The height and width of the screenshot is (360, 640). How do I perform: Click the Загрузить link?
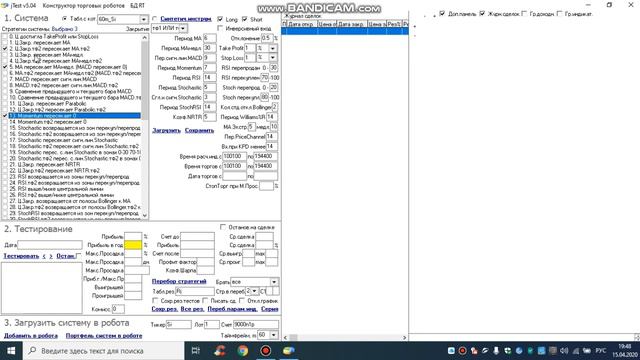[x=166, y=130]
